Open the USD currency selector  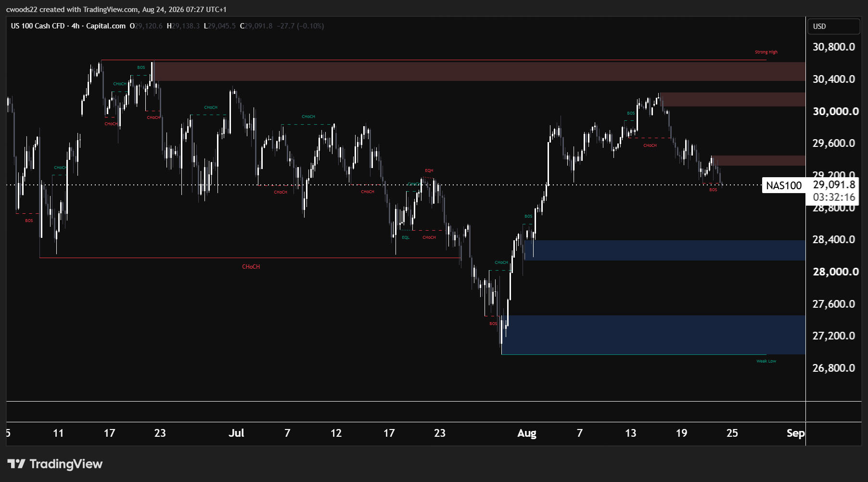click(833, 26)
